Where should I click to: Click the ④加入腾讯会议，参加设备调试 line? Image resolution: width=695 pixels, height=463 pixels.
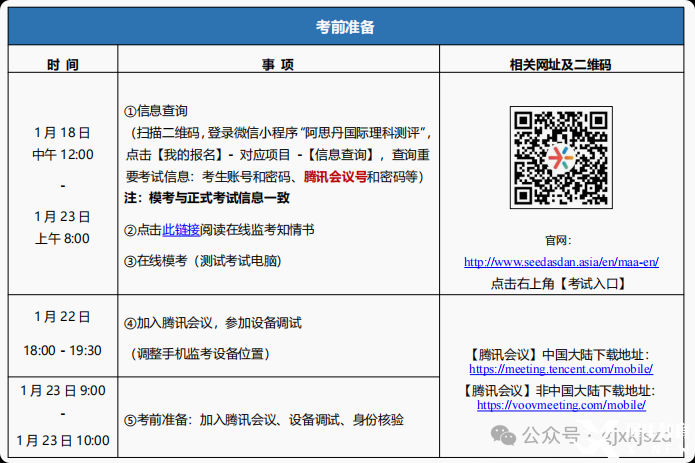coord(213,323)
